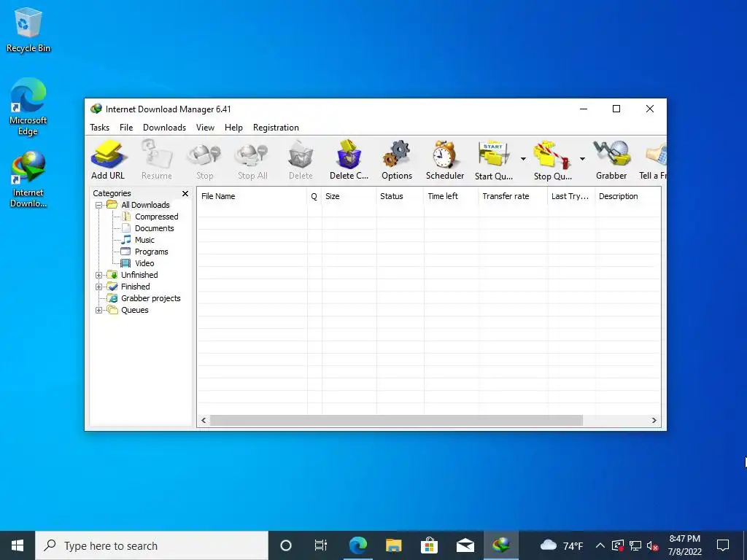The height and width of the screenshot is (560, 747).
Task: Click the Tell a Friend icon
Action: (x=654, y=160)
